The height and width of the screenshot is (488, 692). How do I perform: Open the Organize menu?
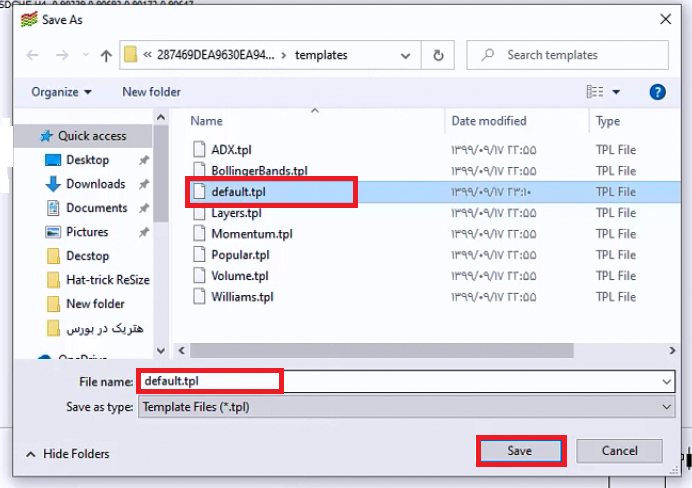point(61,92)
